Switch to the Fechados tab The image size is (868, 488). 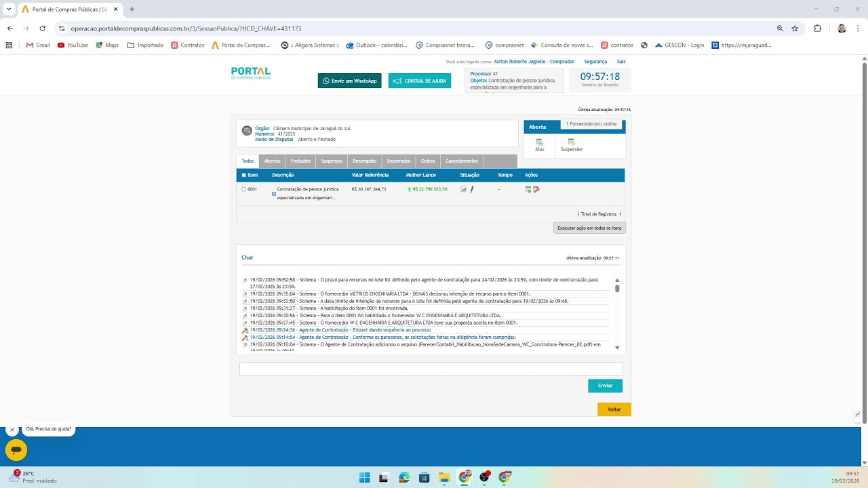[x=300, y=161]
